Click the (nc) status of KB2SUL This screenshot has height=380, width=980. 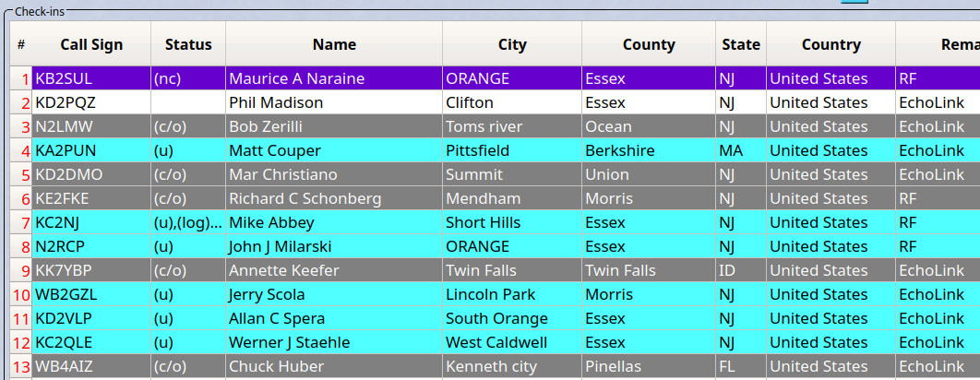click(188, 78)
